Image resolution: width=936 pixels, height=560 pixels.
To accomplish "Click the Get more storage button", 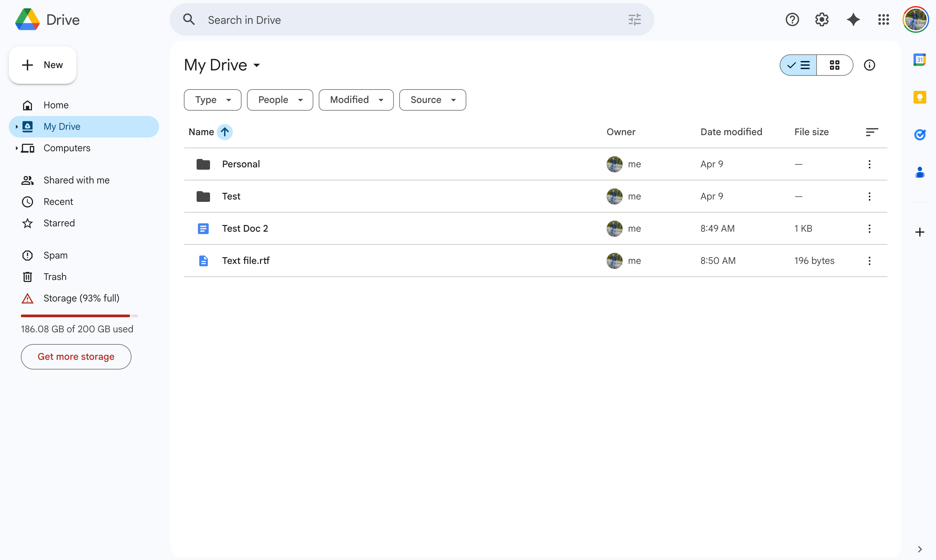I will (x=76, y=356).
